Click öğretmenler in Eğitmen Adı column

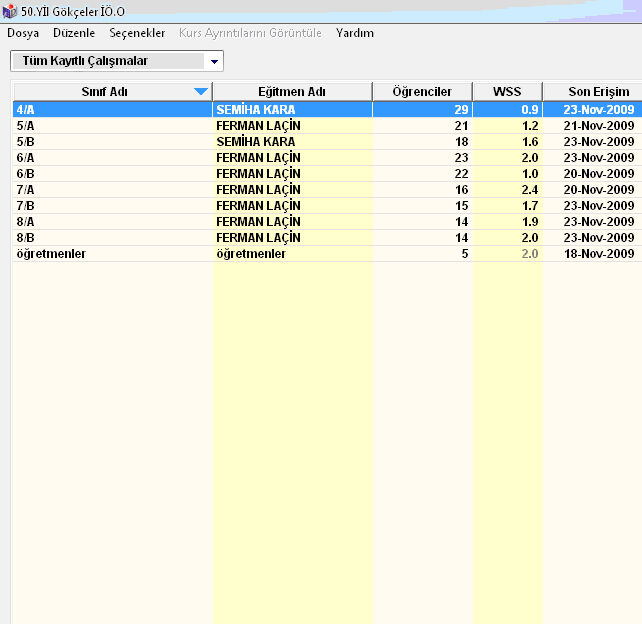point(251,254)
